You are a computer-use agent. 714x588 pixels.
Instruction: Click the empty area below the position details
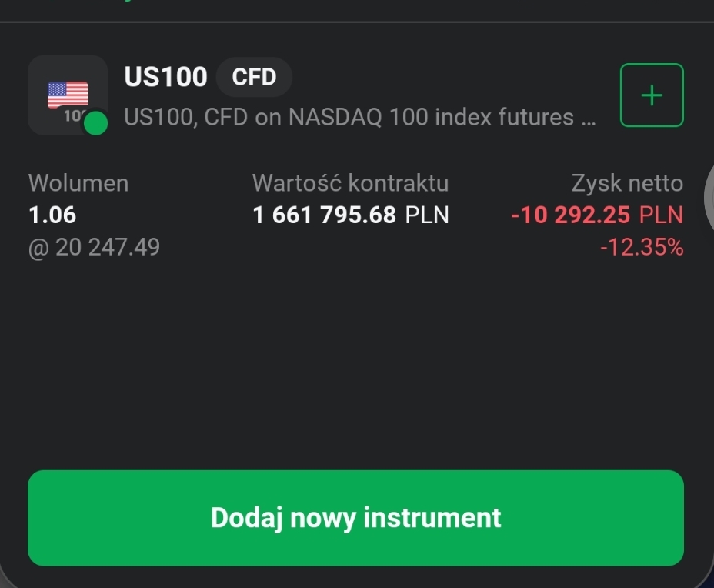point(355,362)
